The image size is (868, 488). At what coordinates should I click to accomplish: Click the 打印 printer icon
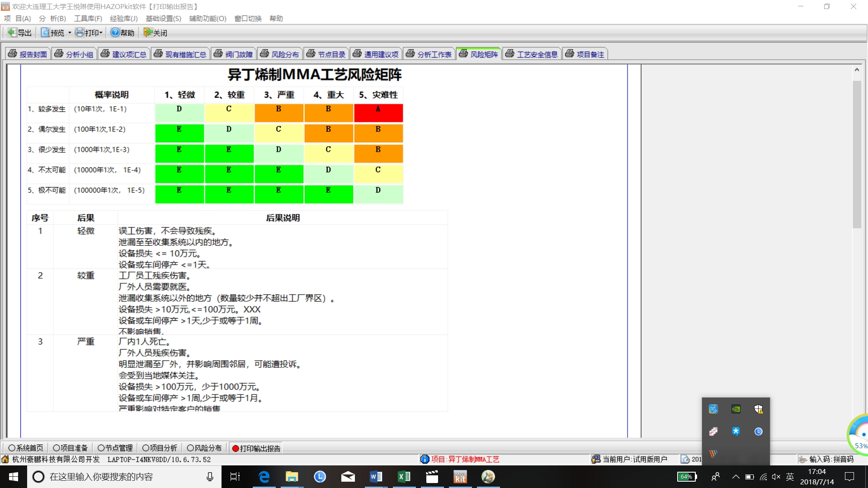tap(80, 33)
